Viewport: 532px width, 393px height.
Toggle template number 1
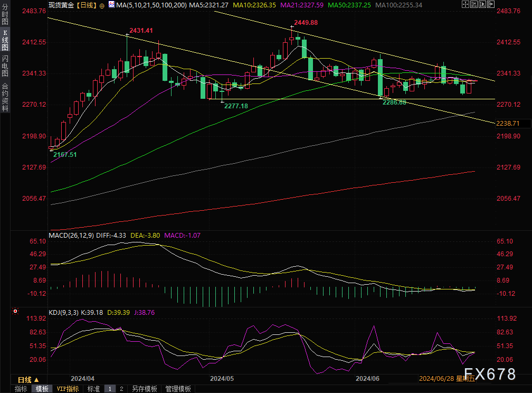coord(110,389)
